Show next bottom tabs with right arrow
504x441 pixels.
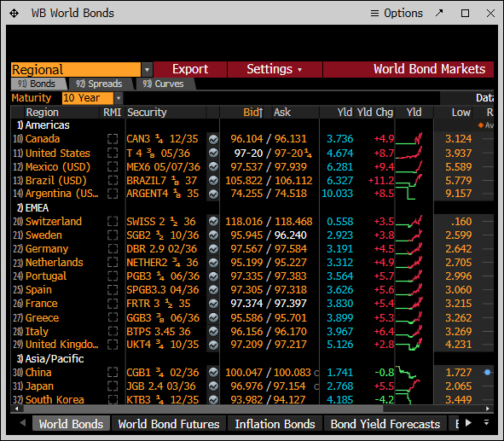468,423
